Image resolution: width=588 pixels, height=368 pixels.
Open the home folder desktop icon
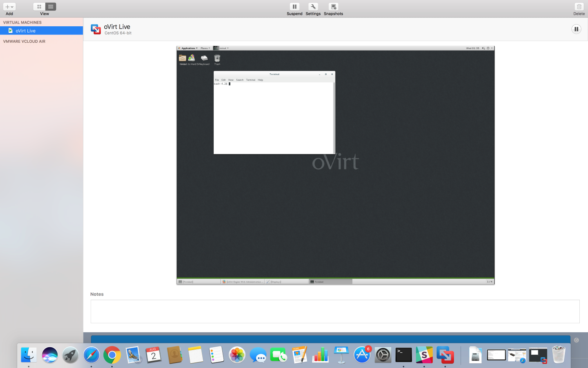183,58
